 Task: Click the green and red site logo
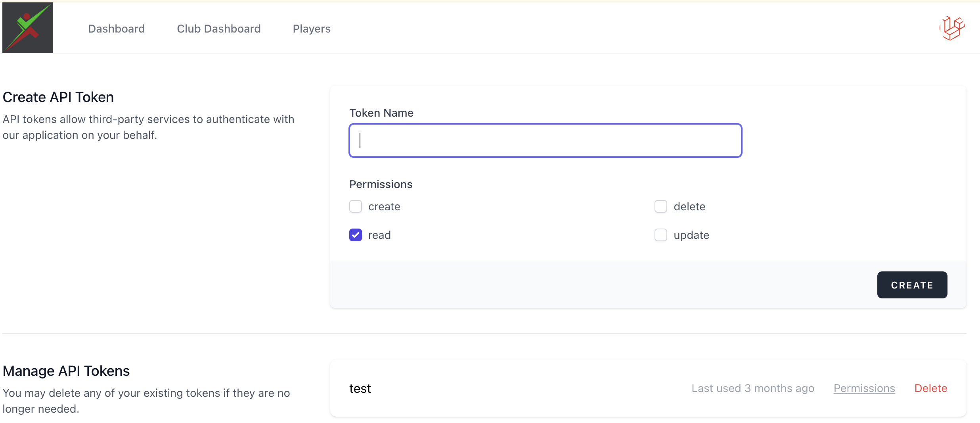(28, 28)
